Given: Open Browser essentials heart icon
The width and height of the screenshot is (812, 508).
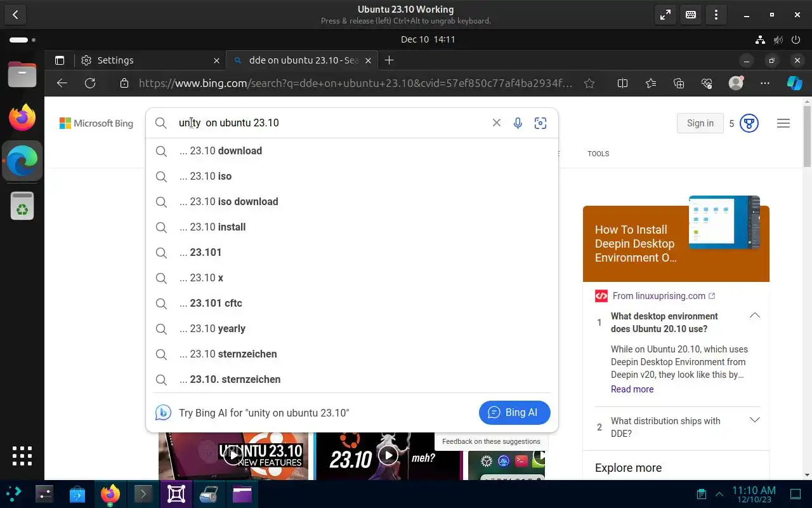Looking at the screenshot, I should click(707, 83).
